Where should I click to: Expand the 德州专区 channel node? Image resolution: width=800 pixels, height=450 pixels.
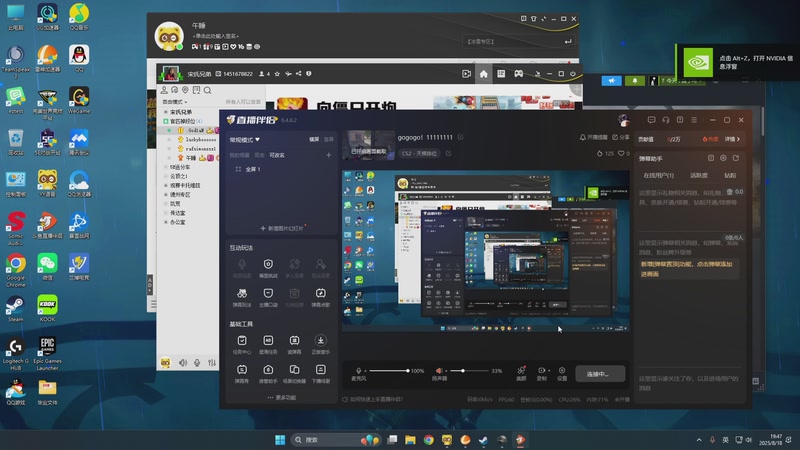(166, 194)
